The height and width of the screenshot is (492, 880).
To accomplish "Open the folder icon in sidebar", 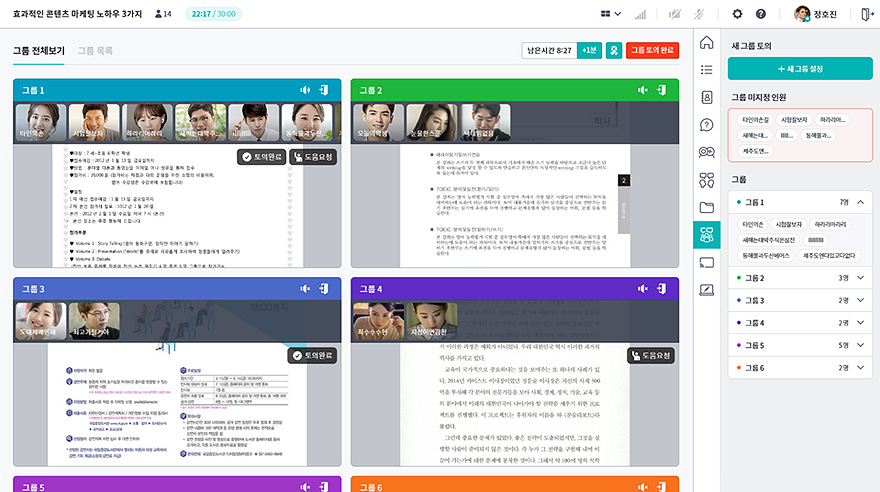I will (x=707, y=207).
